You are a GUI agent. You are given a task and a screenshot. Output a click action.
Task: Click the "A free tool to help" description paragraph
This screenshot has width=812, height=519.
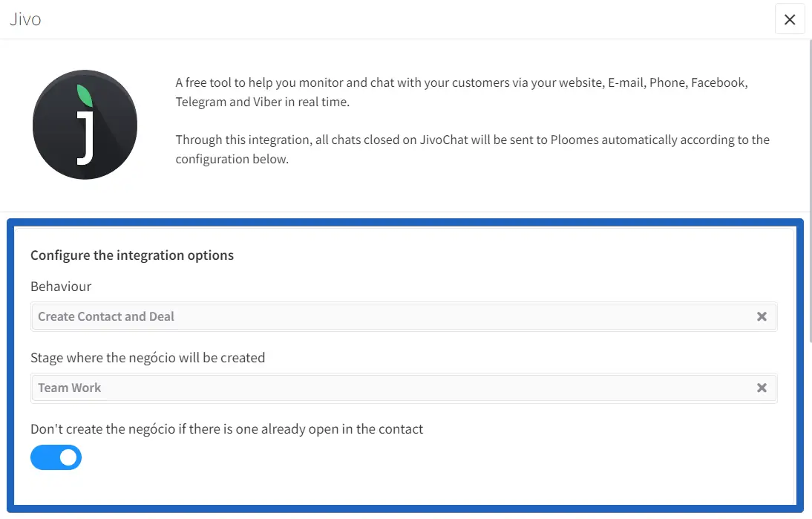pyautogui.click(x=460, y=92)
